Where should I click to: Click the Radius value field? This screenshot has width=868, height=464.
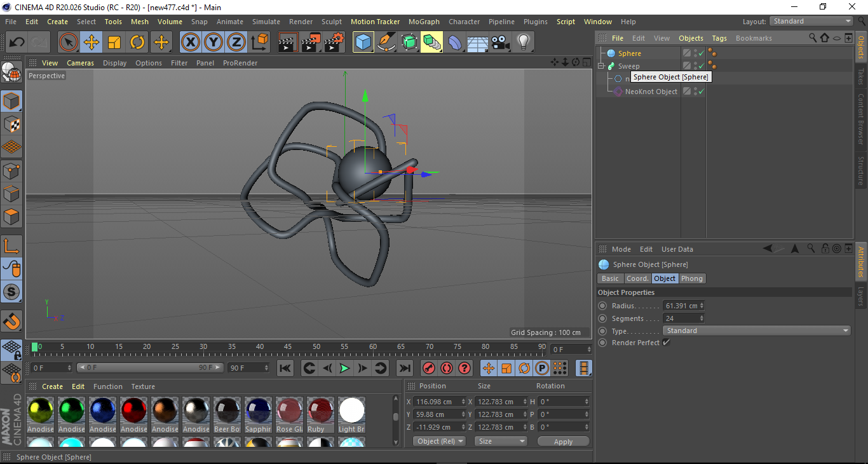681,306
